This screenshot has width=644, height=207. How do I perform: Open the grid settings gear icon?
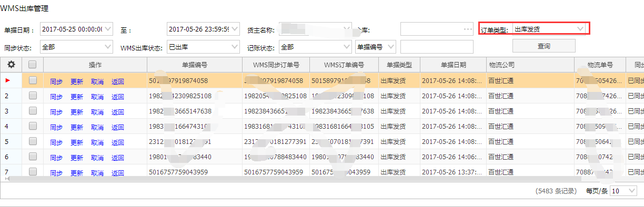pyautogui.click(x=11, y=65)
